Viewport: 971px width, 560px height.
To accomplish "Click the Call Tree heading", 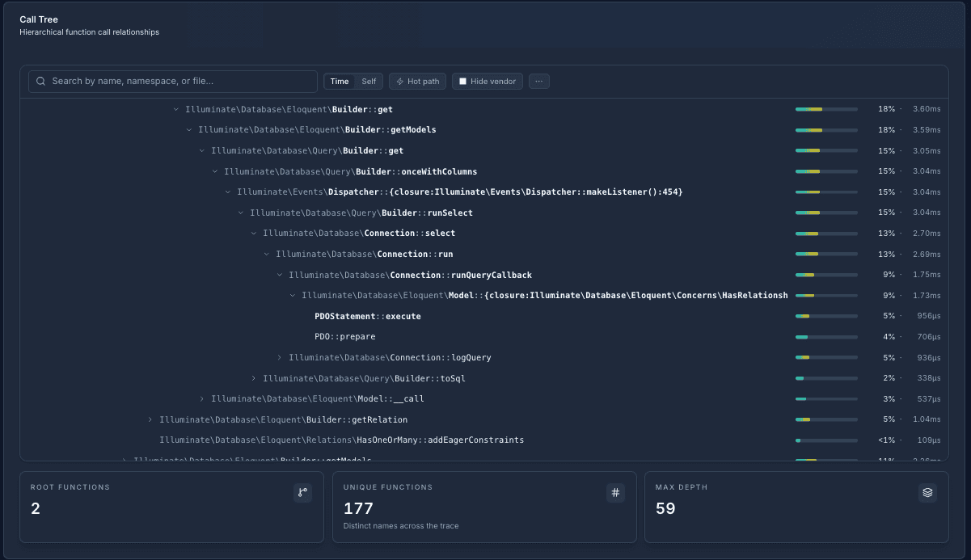I will (x=39, y=19).
